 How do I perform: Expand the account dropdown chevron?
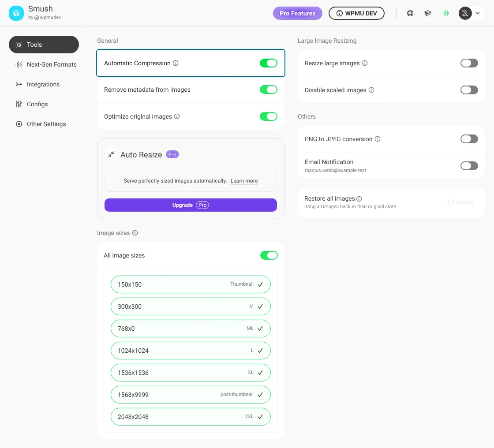(478, 13)
